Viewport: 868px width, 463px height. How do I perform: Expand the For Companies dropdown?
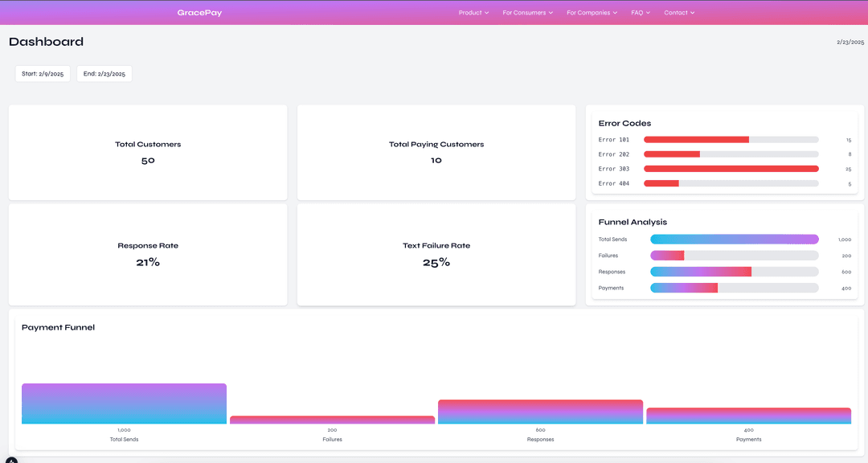(x=592, y=12)
